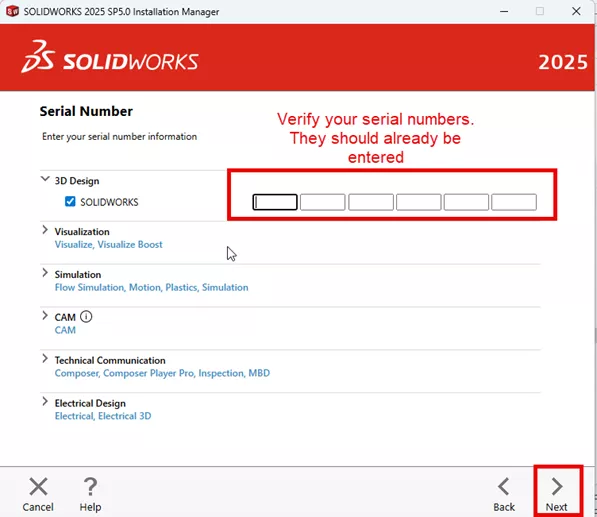Click Flow Simulation, Motion, Plastics link

[x=151, y=287]
